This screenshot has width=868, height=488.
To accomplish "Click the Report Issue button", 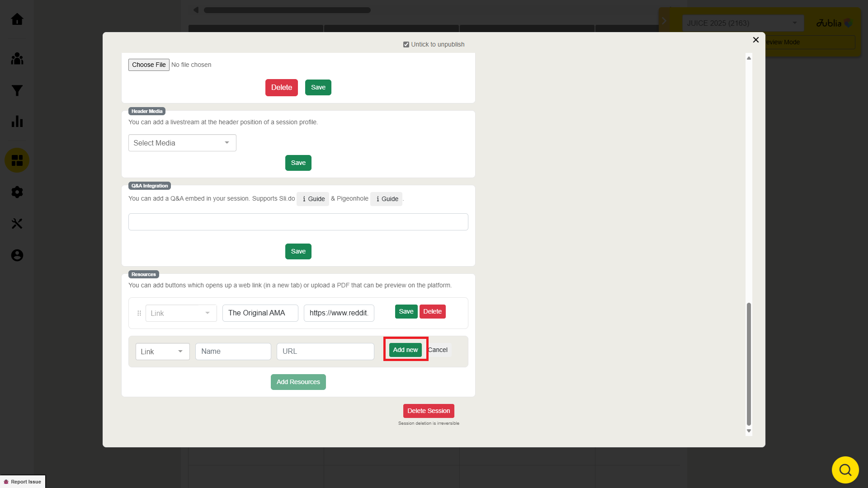I will point(23,482).
